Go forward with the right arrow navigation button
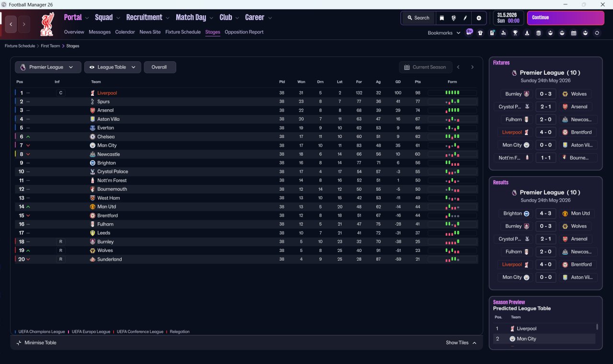Image resolution: width=613 pixels, height=364 pixels. [x=24, y=24]
